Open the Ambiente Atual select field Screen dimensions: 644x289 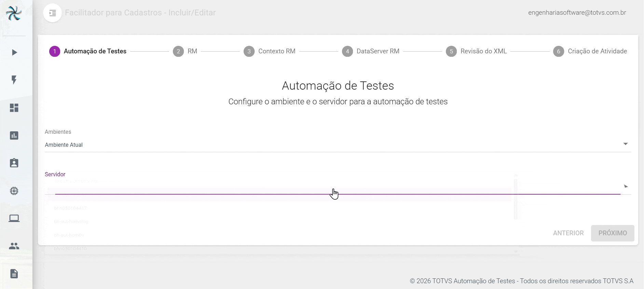pyautogui.click(x=335, y=145)
